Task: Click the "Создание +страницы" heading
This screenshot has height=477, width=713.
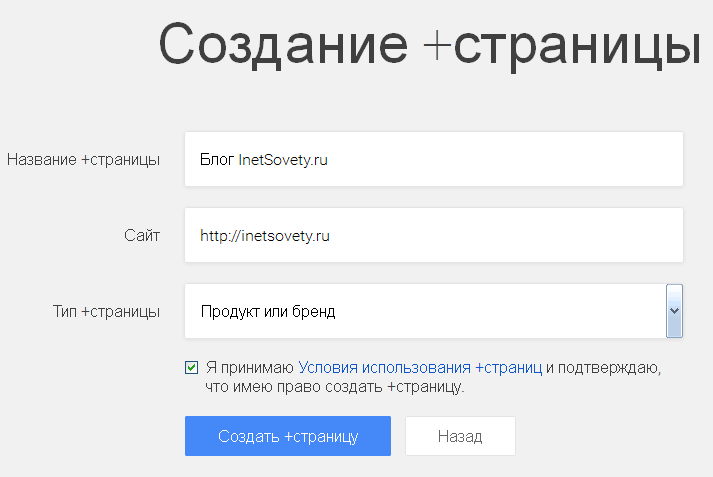Action: pos(430,45)
